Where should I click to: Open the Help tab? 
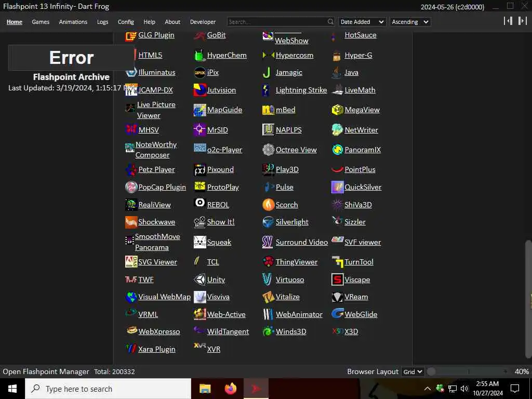coord(149,22)
